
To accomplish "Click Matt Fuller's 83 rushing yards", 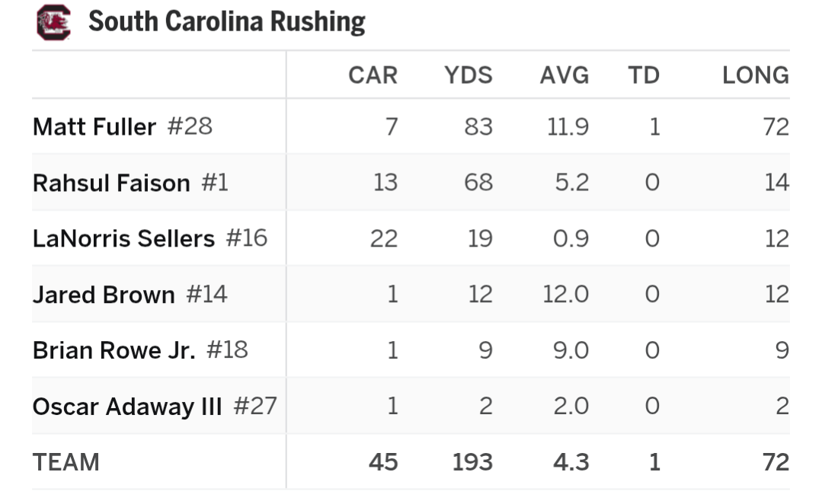I will point(478,126).
